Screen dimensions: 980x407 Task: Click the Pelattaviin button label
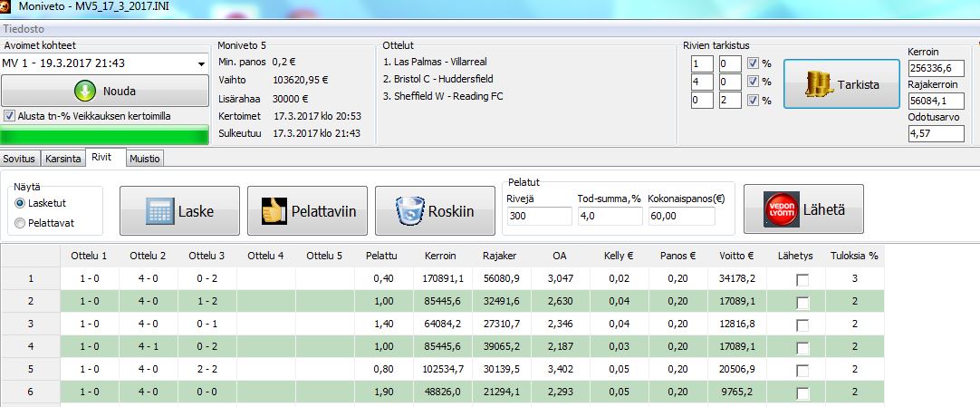coord(323,211)
